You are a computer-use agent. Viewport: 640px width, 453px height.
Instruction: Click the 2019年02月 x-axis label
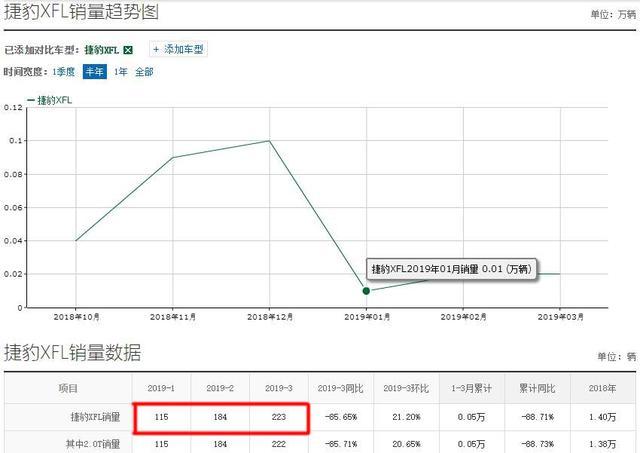pos(463,317)
